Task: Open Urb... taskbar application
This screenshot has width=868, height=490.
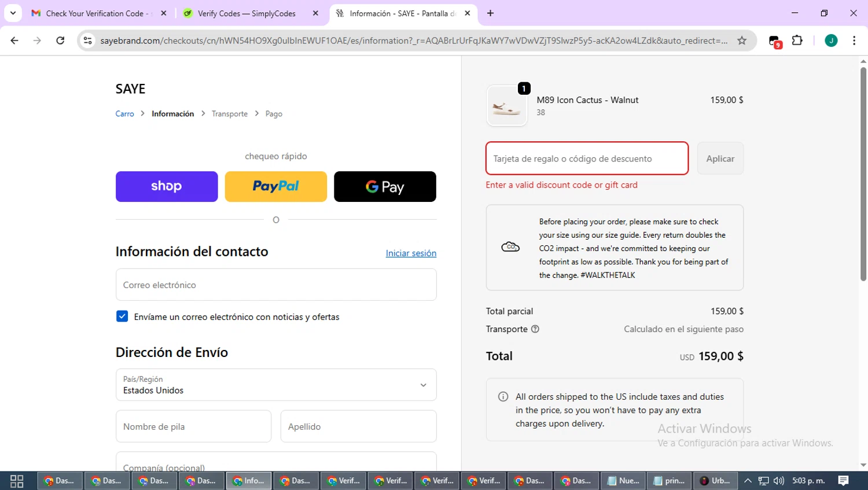Action: point(716,481)
